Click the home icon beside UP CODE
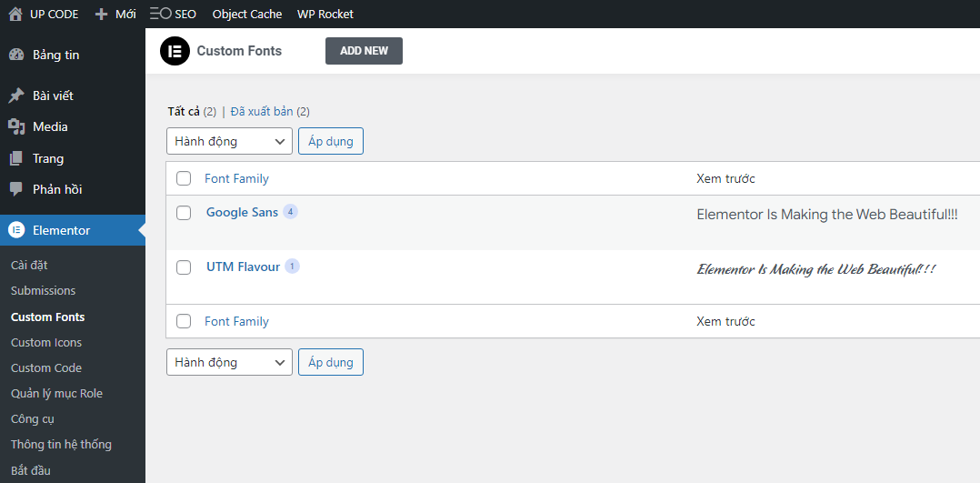The image size is (980, 483). point(15,14)
